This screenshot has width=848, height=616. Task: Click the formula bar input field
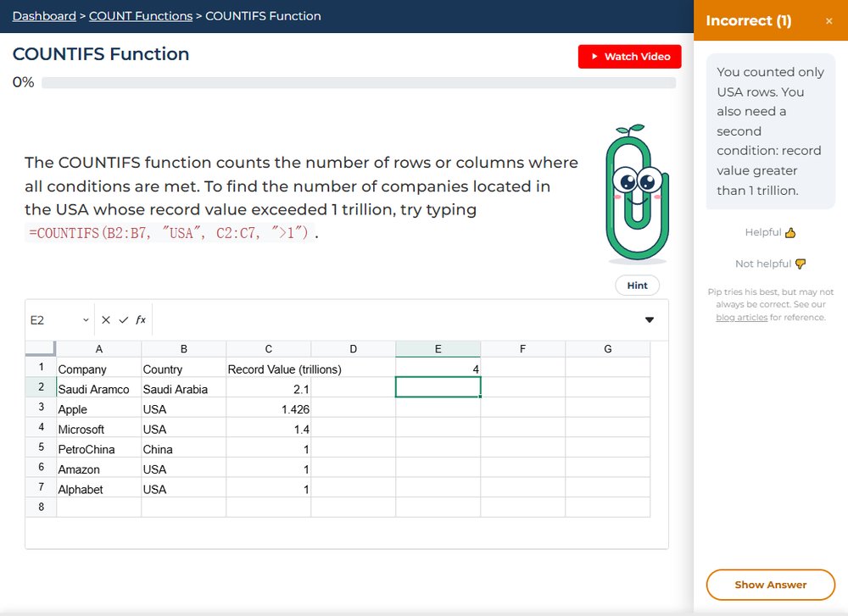395,320
